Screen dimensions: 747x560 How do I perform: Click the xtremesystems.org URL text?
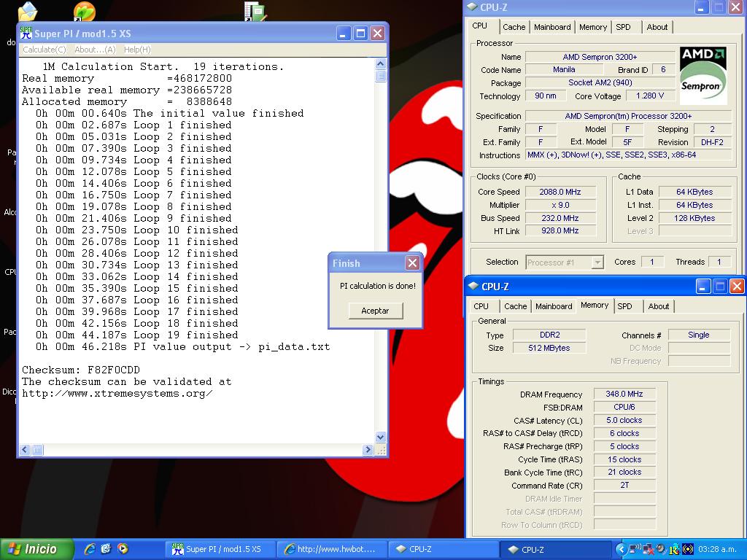point(117,393)
